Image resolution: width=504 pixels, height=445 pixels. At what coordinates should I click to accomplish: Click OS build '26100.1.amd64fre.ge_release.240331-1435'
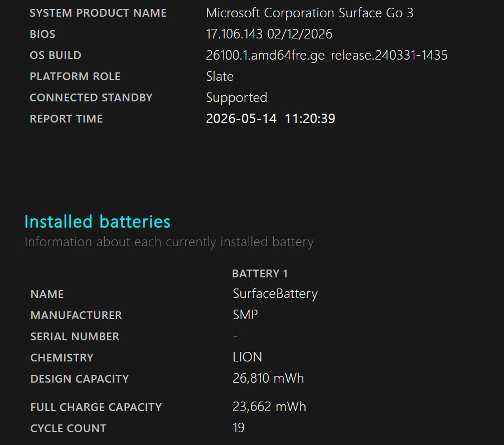pos(327,55)
